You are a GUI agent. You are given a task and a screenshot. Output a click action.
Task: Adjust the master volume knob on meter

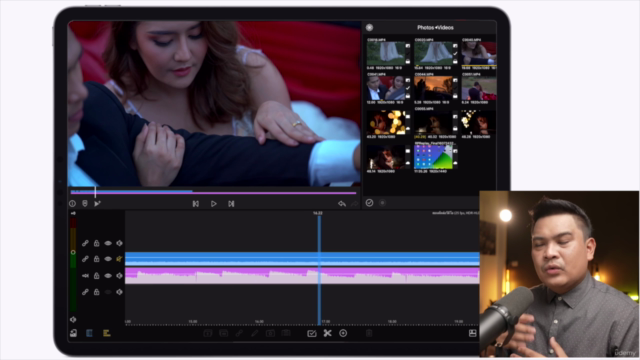(x=73, y=252)
